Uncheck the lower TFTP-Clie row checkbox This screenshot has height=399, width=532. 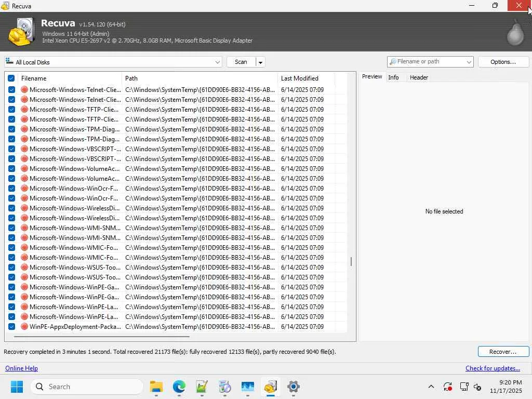11,119
